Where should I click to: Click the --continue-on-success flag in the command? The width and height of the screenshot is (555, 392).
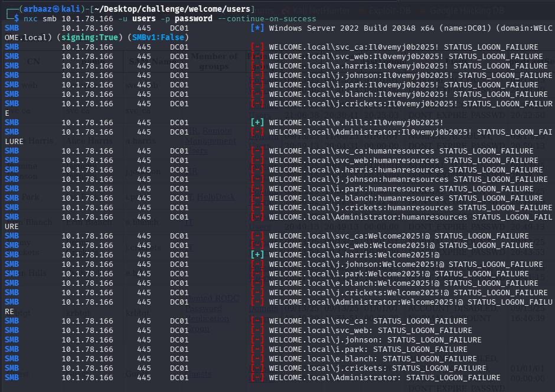[266, 19]
